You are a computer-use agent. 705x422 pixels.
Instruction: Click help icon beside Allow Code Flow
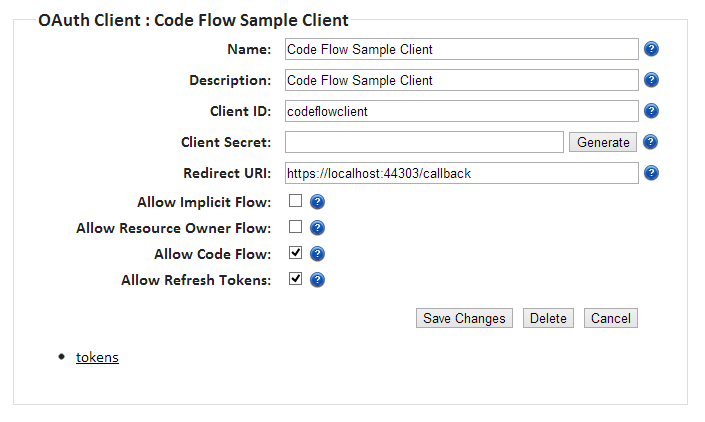[317, 254]
